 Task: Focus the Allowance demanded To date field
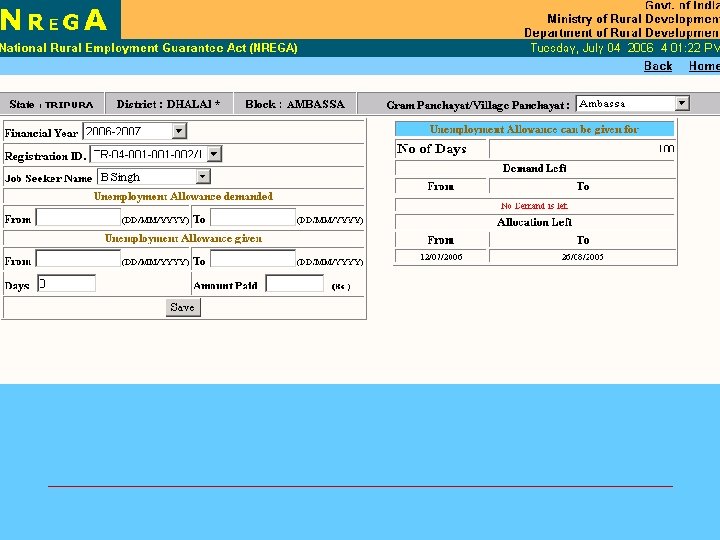[x=253, y=217]
